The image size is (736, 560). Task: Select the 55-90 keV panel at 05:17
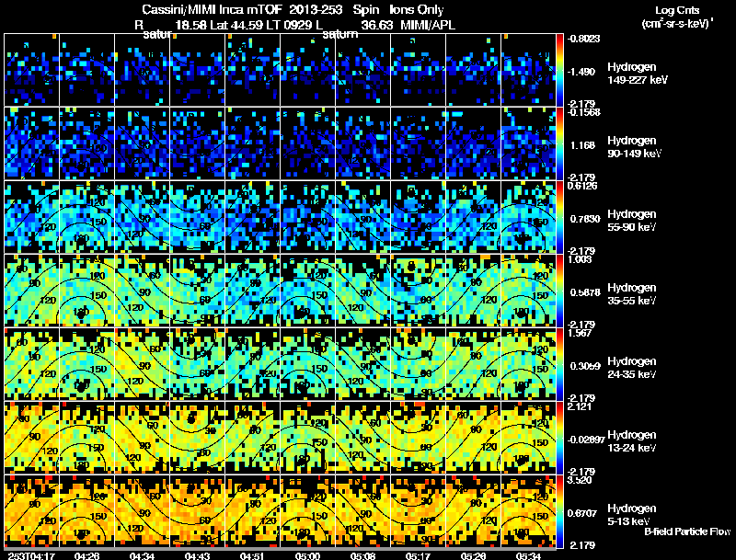point(419,217)
